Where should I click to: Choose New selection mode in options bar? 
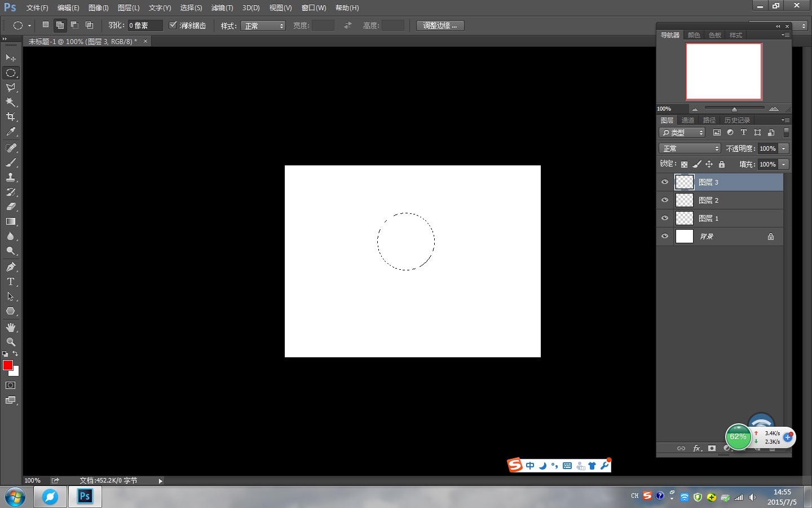tap(46, 25)
